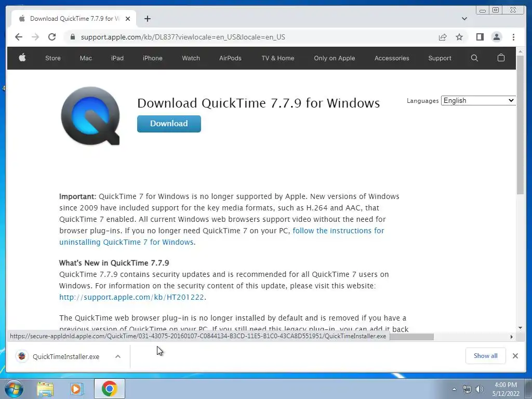
Task: Open a new tab with the plus button
Action: tap(147, 19)
